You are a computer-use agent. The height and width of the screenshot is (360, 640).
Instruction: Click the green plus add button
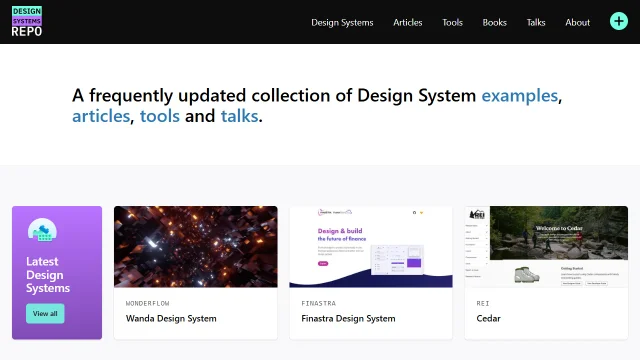pyautogui.click(x=619, y=21)
